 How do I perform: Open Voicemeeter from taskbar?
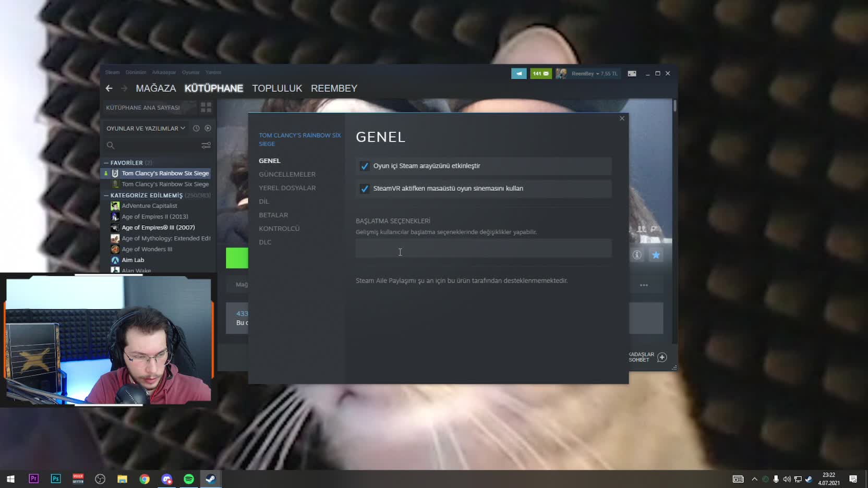pos(78,479)
